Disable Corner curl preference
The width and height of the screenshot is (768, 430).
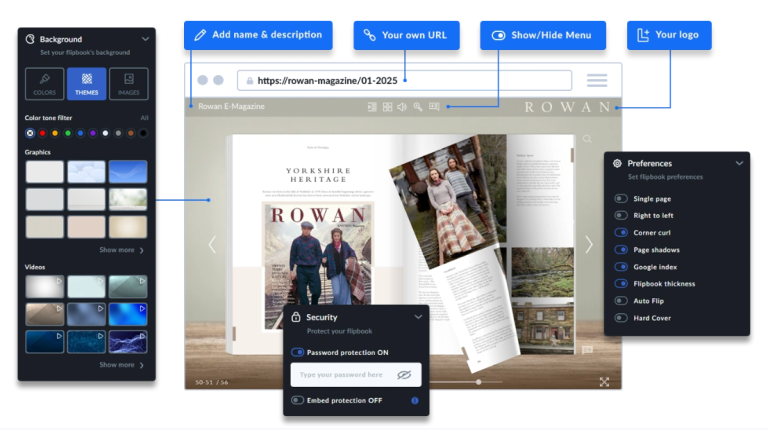(x=621, y=233)
